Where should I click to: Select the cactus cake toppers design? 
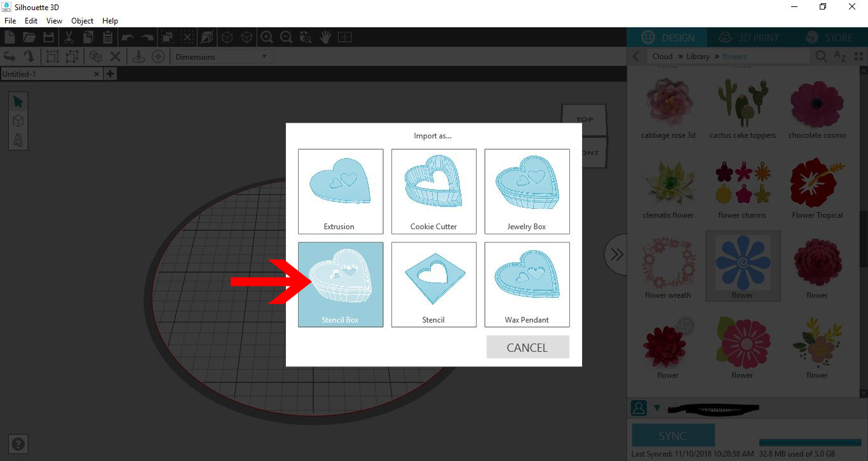(742, 108)
